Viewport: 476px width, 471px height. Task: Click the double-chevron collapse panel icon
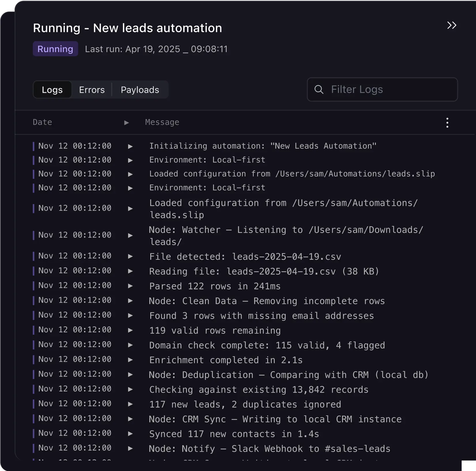point(452,26)
